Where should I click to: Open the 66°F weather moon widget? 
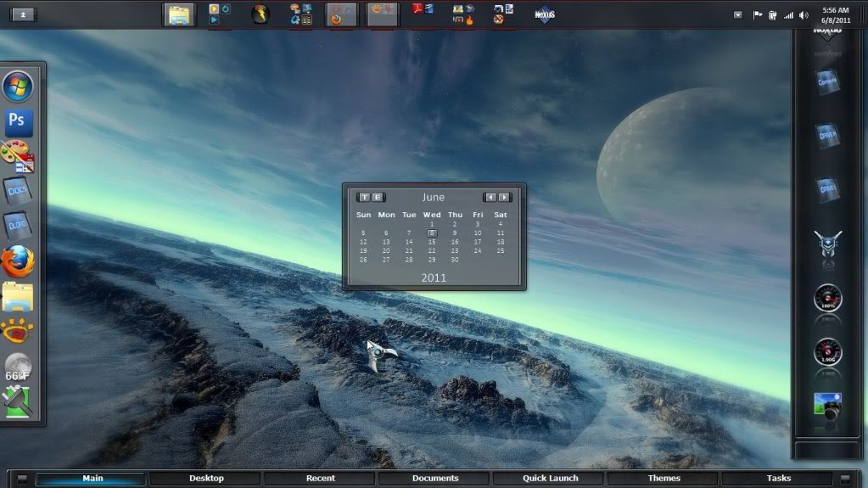click(19, 367)
